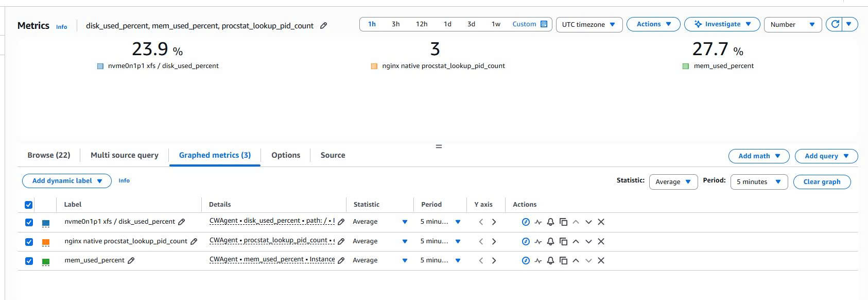This screenshot has height=300, width=868.
Task: Apply anomaly detection to disk_used_percent row
Action: (x=538, y=222)
